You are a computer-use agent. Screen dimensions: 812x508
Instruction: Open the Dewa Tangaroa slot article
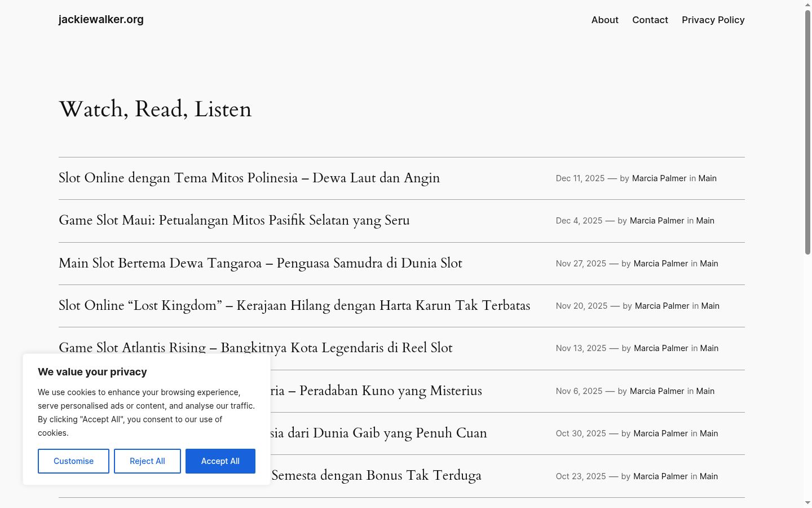coord(261,264)
